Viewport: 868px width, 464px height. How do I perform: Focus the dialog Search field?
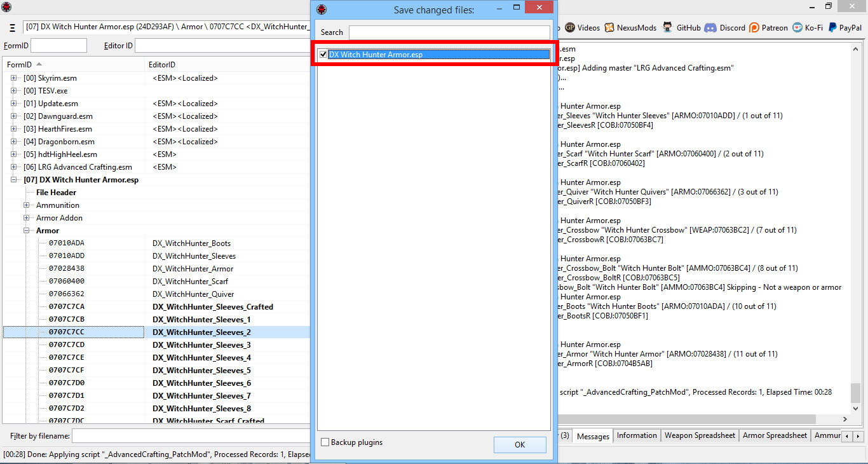click(449, 32)
